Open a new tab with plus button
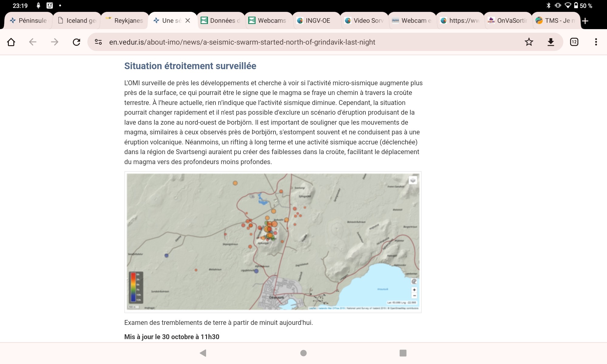This screenshot has height=364, width=607. 585,21
